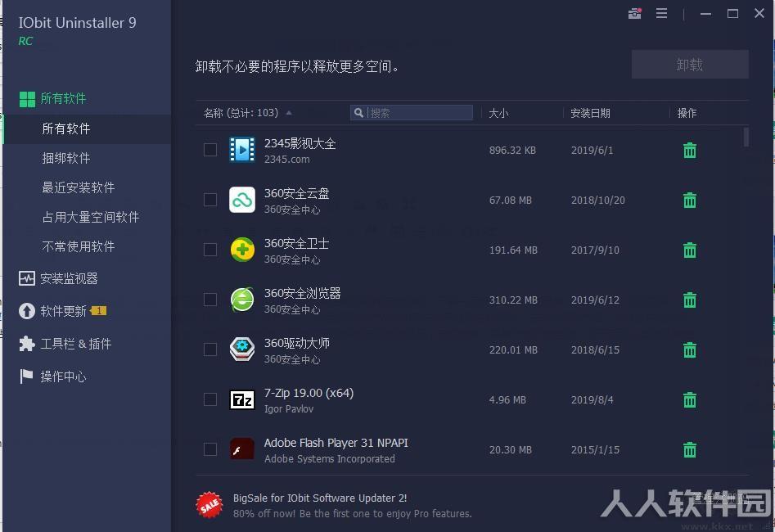The height and width of the screenshot is (532, 775).
Task: Switch to 捆绑软件 list
Action: point(66,158)
